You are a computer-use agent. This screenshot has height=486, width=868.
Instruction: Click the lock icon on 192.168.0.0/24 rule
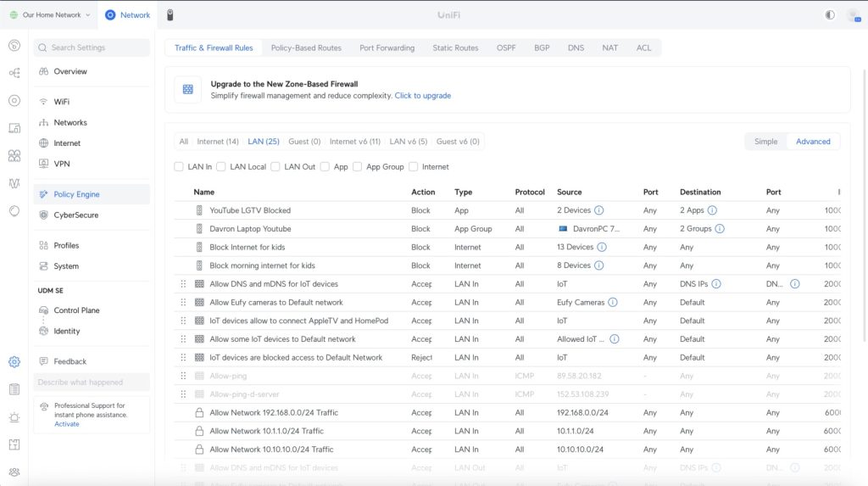(199, 413)
